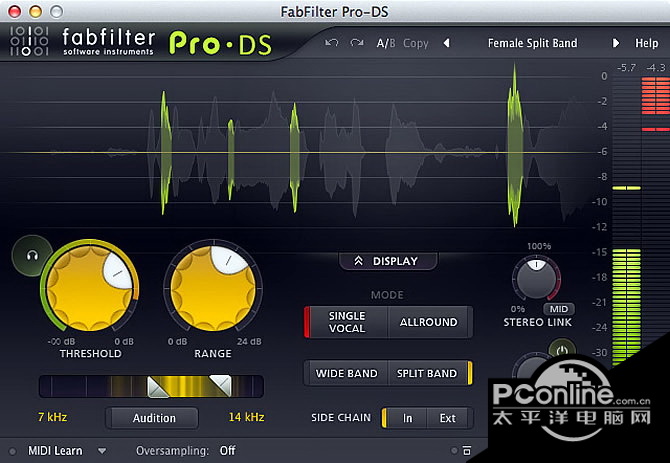
Task: Click the Stereo Link knob
Action: click(x=536, y=278)
